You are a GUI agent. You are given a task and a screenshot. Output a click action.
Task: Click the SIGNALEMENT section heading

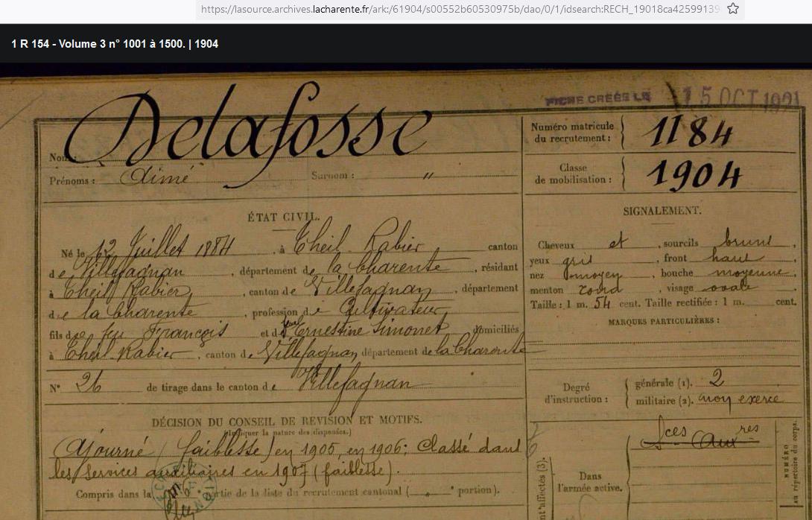[662, 211]
